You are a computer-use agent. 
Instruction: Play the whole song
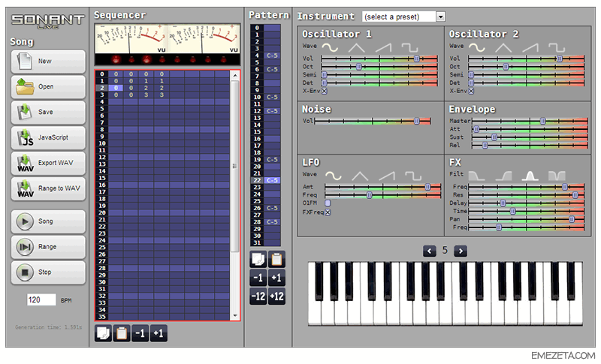tap(48, 221)
